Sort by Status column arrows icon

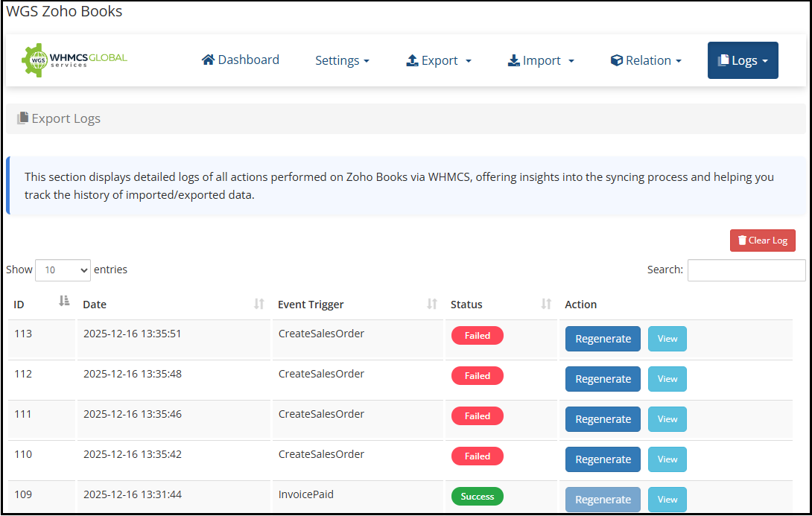click(x=546, y=304)
